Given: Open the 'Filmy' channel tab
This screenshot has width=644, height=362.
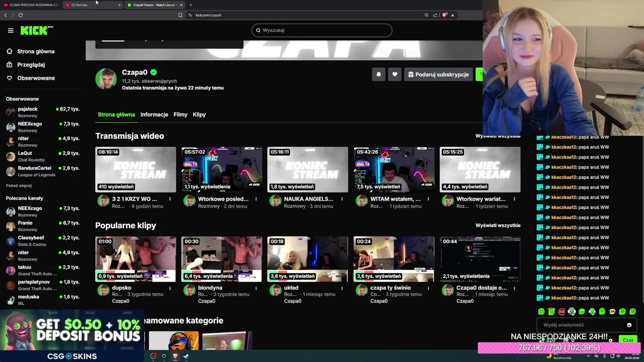Looking at the screenshot, I should (180, 115).
